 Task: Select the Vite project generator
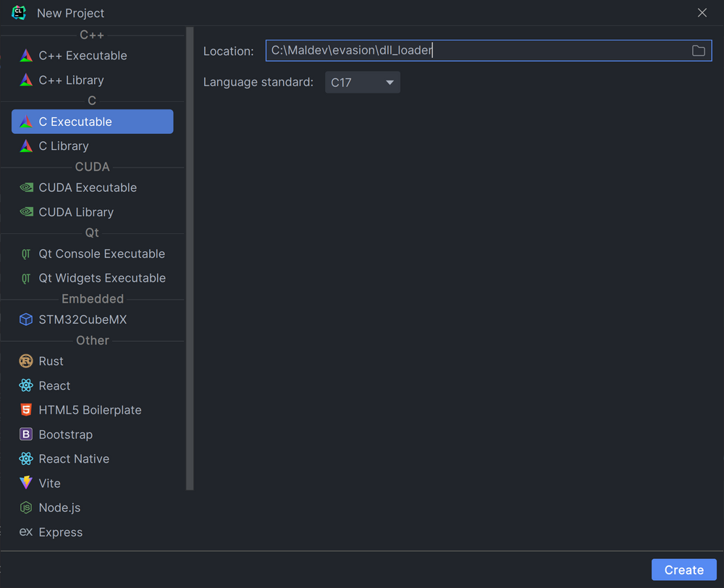click(x=51, y=483)
